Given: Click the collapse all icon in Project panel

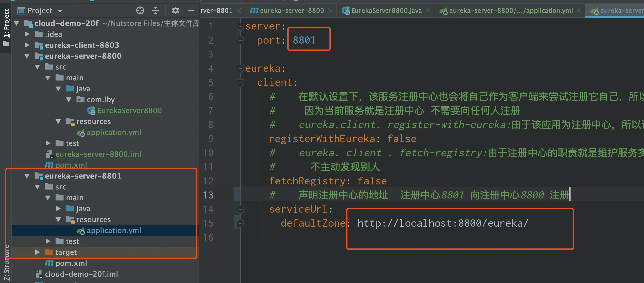Looking at the screenshot, I should click(156, 10).
